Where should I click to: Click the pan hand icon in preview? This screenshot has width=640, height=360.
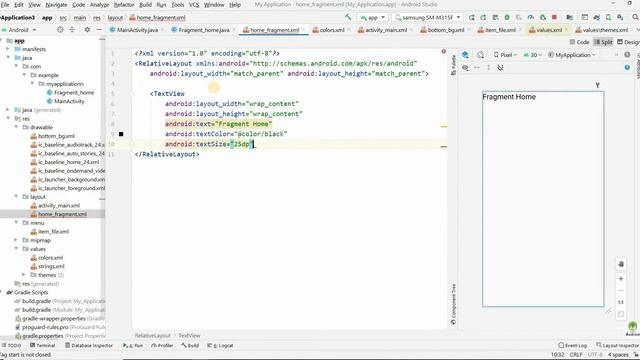(621, 264)
